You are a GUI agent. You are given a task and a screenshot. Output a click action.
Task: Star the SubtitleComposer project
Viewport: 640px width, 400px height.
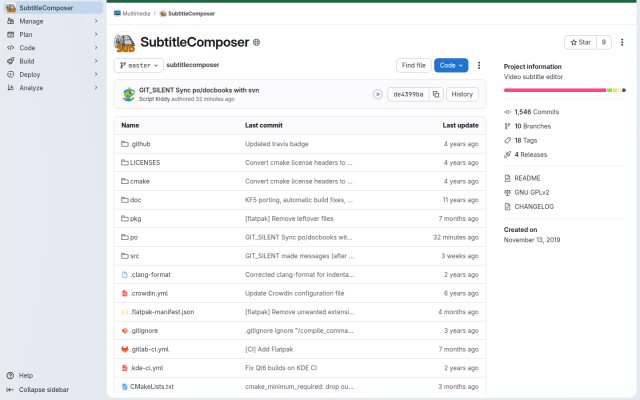580,42
